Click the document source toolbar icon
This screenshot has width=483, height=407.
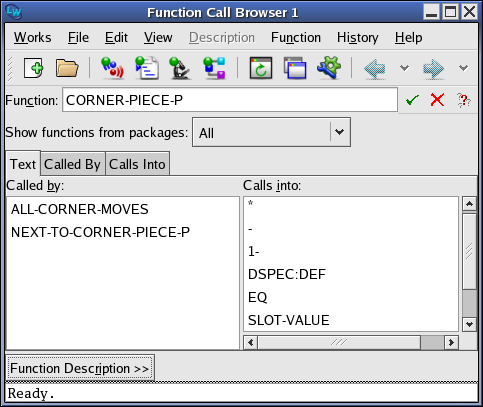tap(147, 68)
